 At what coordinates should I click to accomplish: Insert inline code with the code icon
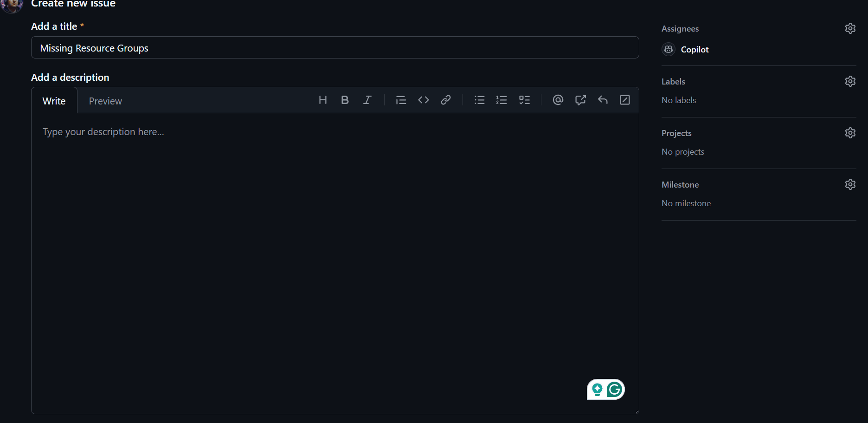[x=423, y=100]
